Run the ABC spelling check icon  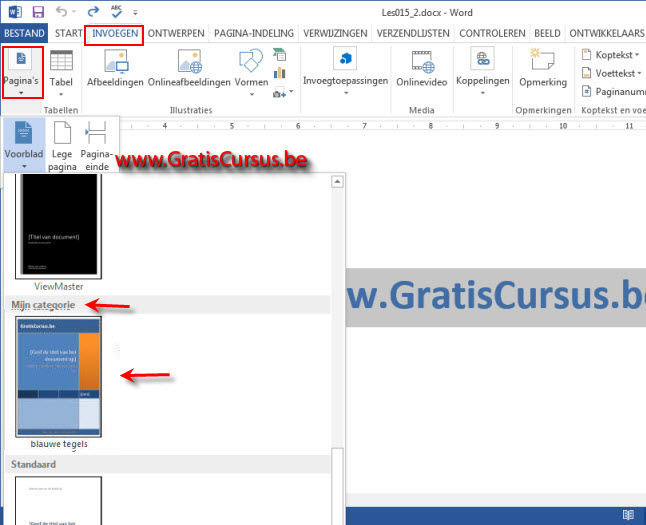tap(116, 12)
